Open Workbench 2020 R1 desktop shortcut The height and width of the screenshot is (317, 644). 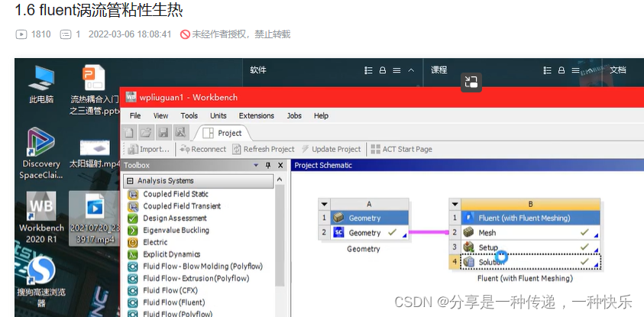[x=41, y=217]
